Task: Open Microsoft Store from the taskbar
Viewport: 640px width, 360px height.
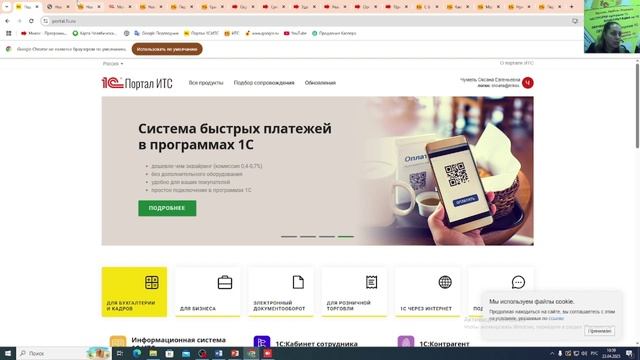Action: (169, 353)
